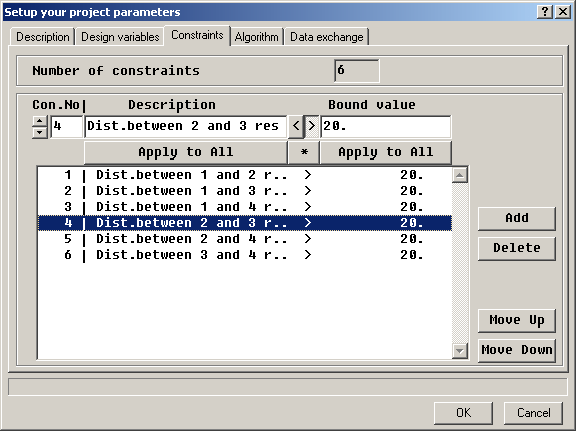Increment constraint number with up spinner
576x431 pixels.
point(40,121)
